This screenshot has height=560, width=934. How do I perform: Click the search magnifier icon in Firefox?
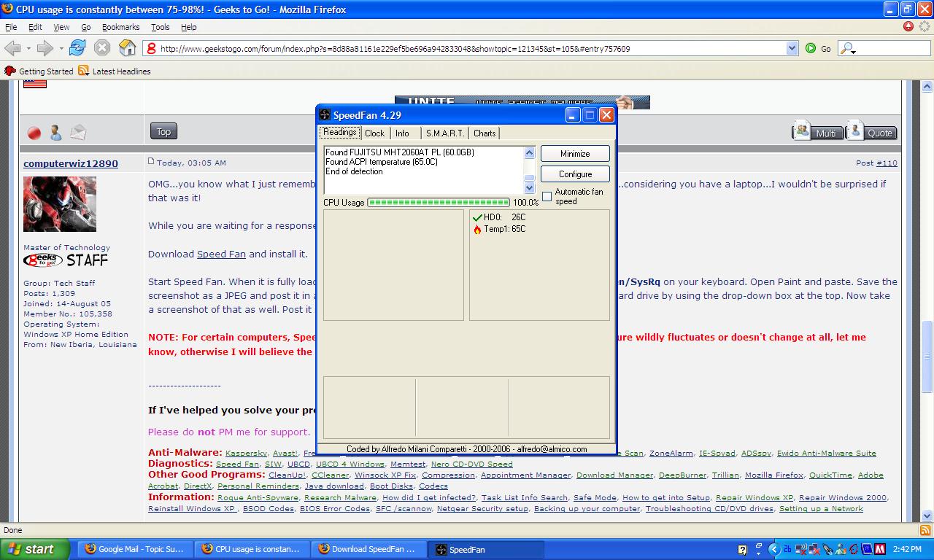click(x=846, y=48)
